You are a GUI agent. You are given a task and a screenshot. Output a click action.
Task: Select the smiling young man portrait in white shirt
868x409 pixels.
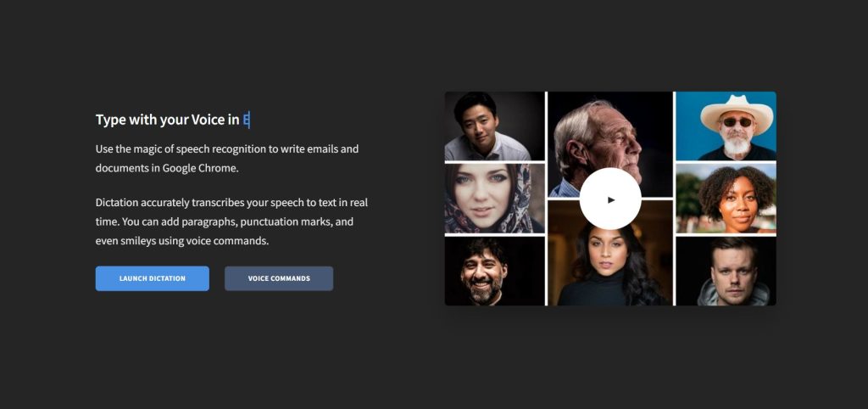click(x=493, y=126)
